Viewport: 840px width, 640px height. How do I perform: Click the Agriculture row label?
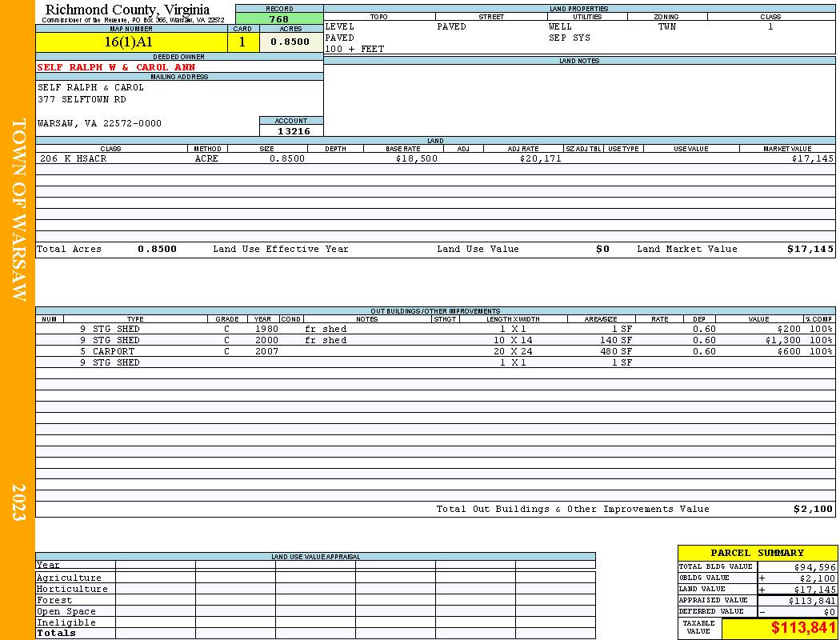point(69,578)
